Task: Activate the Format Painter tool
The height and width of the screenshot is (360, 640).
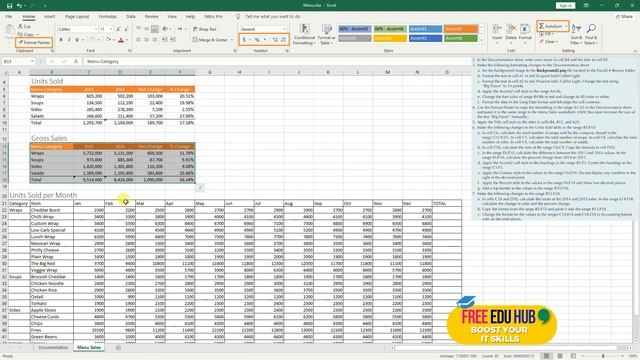Action: click(34, 42)
